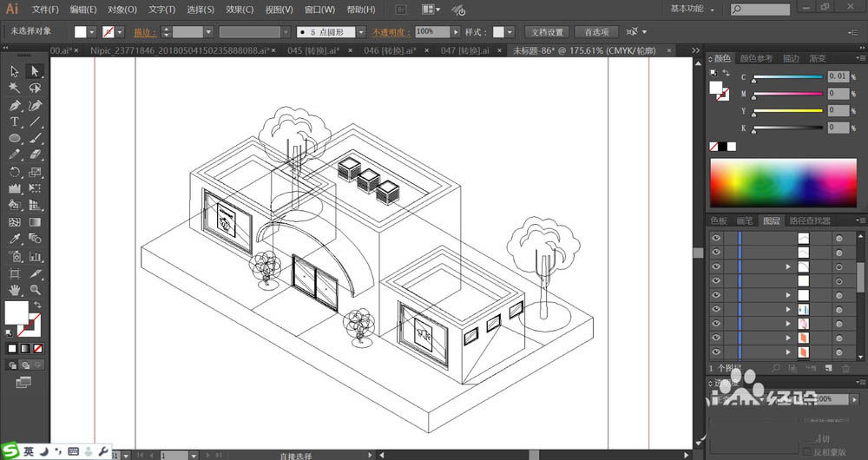Select the Pencil tool
This screenshot has height=460, width=868.
click(x=15, y=155)
